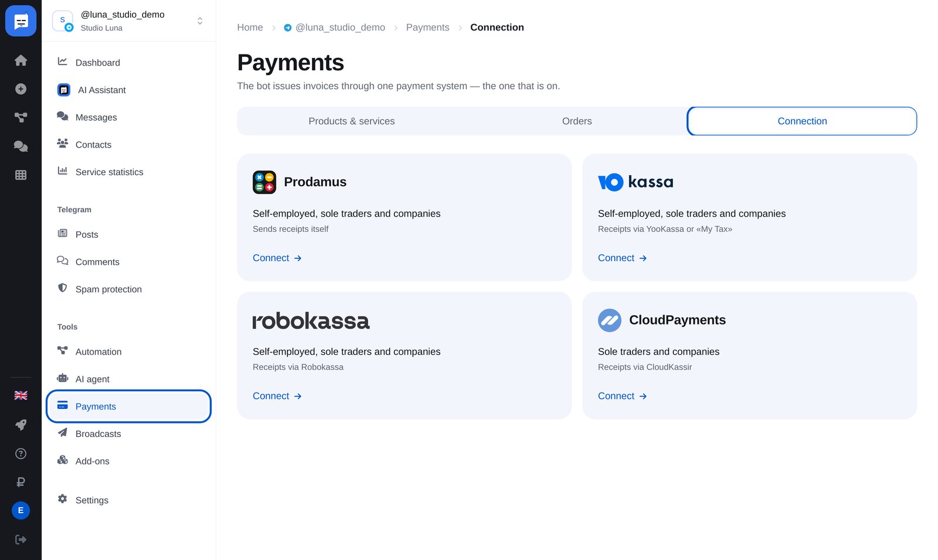The image size is (938, 560).
Task: Click the YooKassa logo
Action: click(x=635, y=182)
